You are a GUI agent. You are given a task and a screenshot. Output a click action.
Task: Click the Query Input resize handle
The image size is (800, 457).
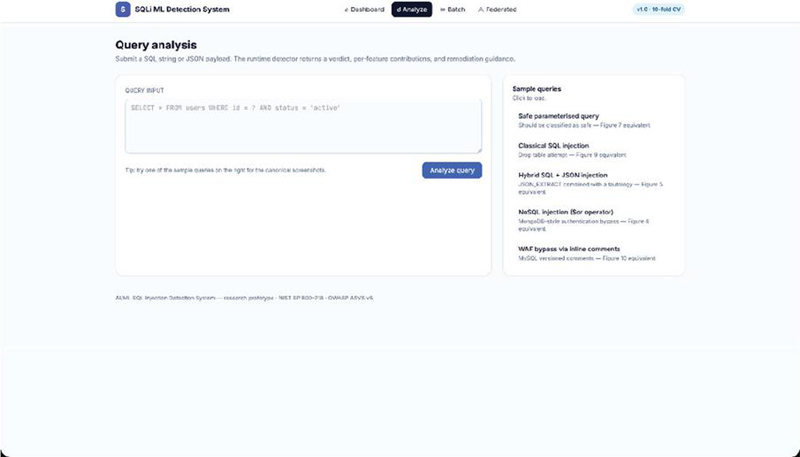click(x=479, y=150)
